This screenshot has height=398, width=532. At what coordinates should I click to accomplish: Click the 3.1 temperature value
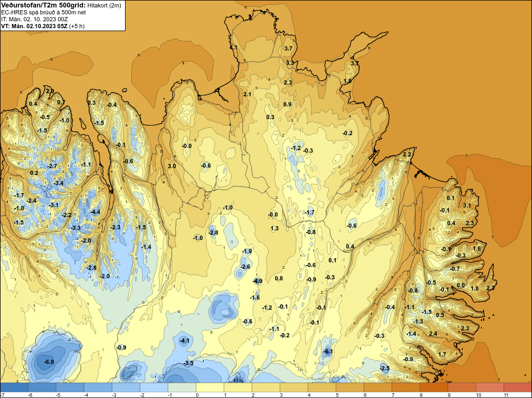pyautogui.click(x=467, y=205)
